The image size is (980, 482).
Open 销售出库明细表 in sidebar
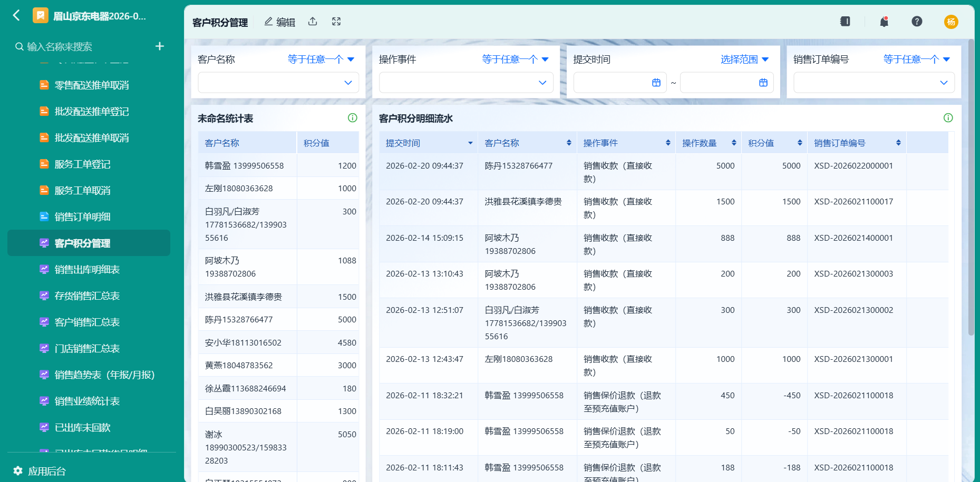pos(89,269)
